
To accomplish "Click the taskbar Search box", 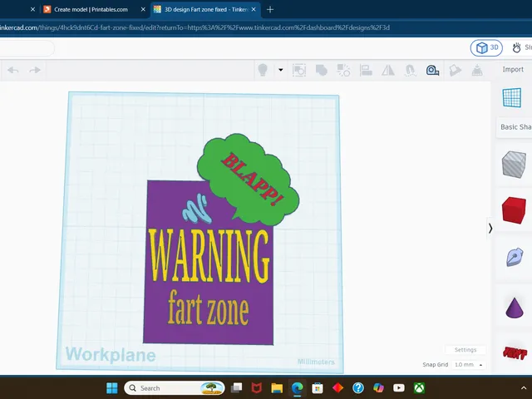I will [x=175, y=388].
